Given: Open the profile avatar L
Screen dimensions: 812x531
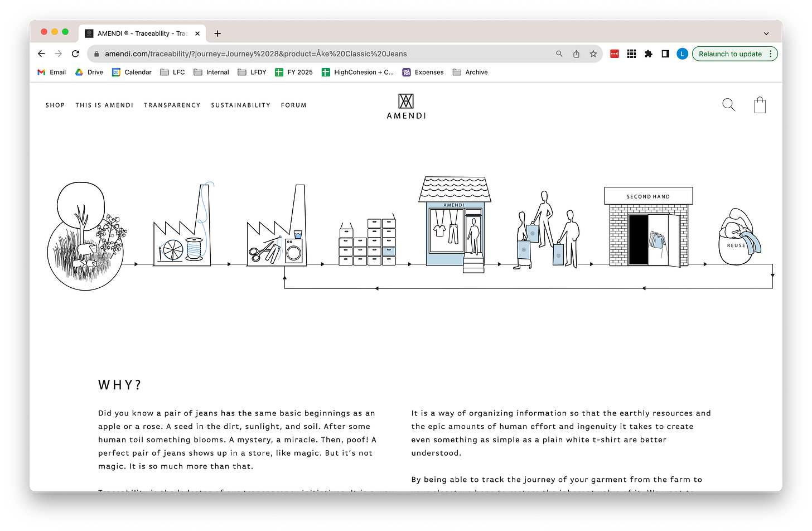Looking at the screenshot, I should [682, 54].
